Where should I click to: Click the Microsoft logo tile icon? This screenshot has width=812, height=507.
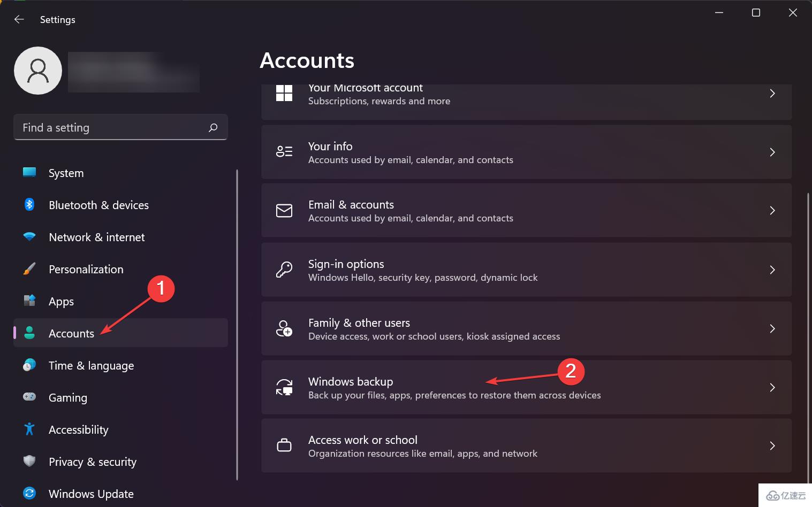[284, 93]
